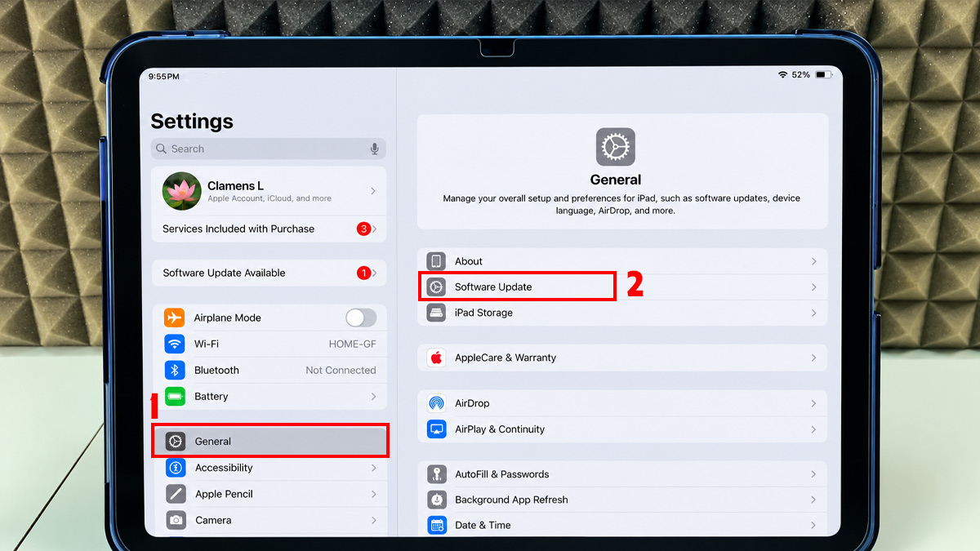The width and height of the screenshot is (980, 551).
Task: Tap chevron next to Clamens L
Action: pyautogui.click(x=373, y=191)
